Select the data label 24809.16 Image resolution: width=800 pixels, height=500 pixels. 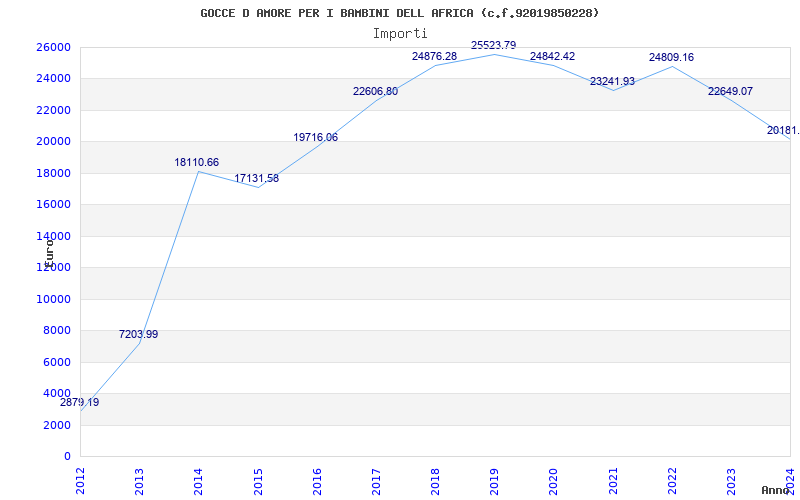[x=671, y=57]
